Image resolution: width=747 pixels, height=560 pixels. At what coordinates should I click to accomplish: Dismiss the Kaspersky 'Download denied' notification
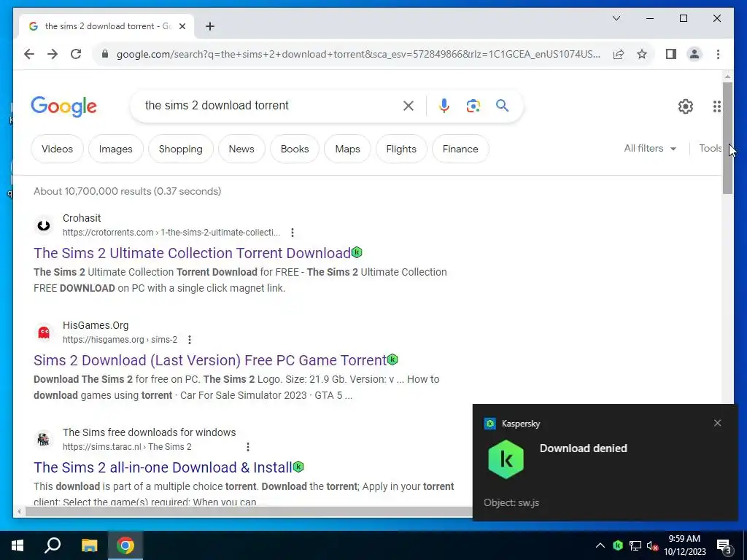[x=718, y=423]
